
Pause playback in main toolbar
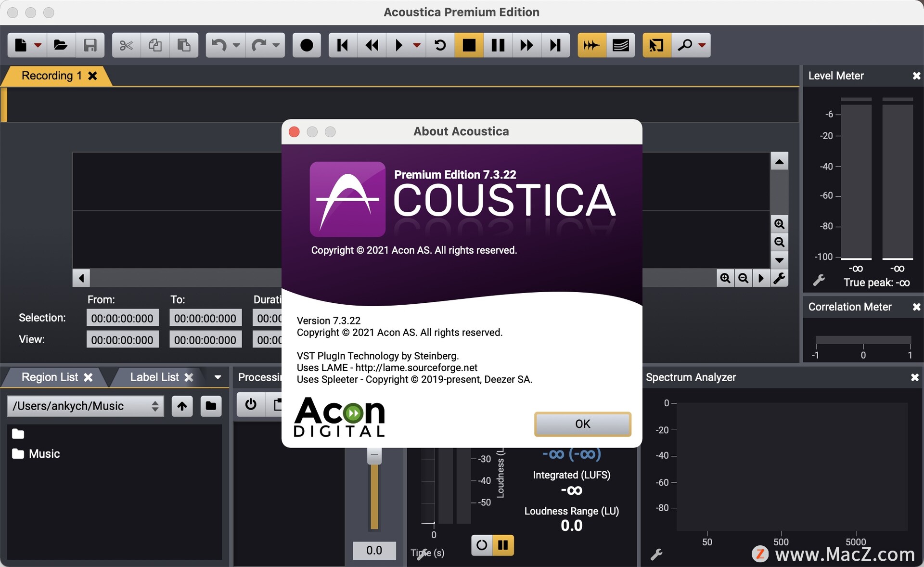click(498, 45)
